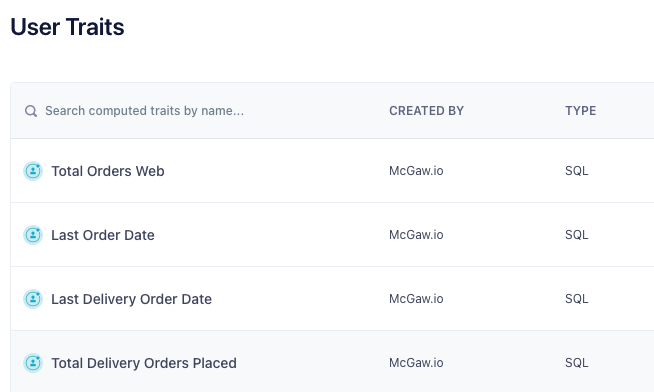Click SQL type in Last Order Date row

pos(577,235)
